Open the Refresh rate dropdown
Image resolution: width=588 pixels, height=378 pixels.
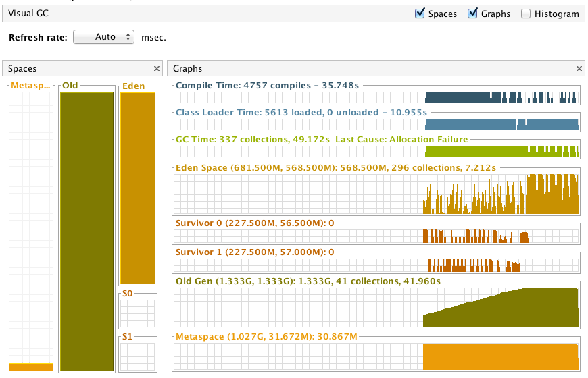point(104,37)
